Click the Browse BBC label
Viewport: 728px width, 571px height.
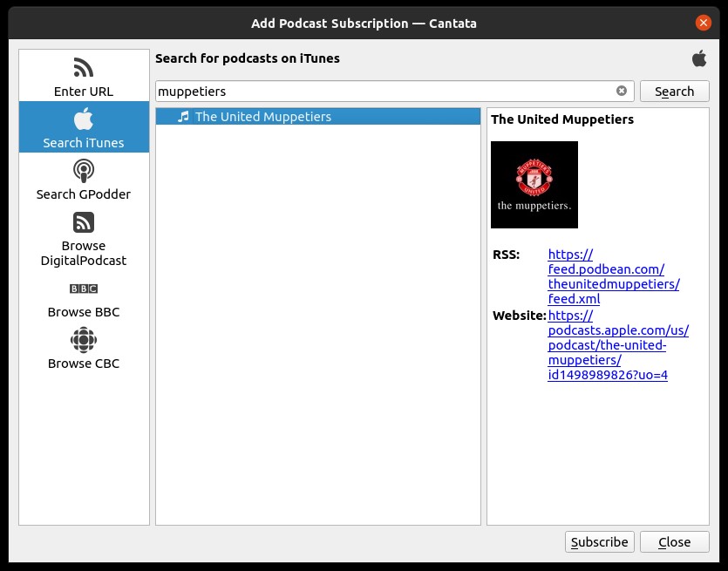point(84,312)
